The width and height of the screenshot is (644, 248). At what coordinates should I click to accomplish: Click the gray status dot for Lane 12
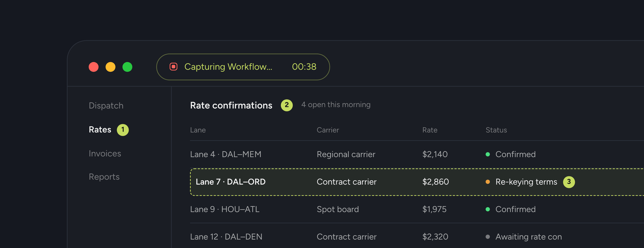[488, 237]
